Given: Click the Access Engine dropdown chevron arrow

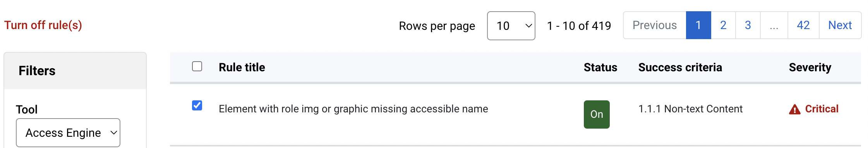Looking at the screenshot, I should tap(114, 133).
